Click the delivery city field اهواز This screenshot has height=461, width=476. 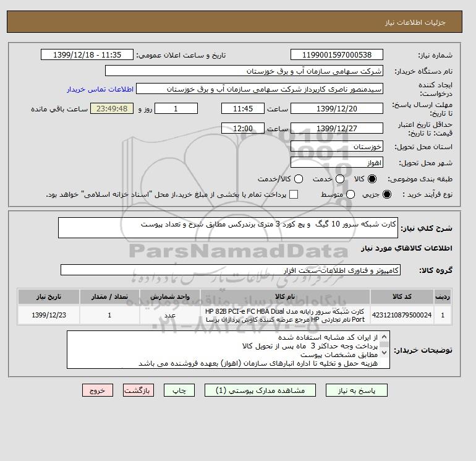337,163
